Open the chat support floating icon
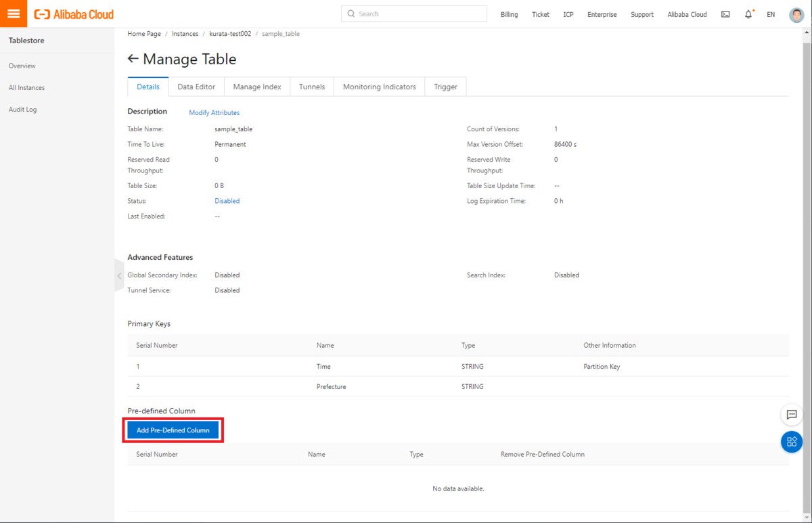This screenshot has width=812, height=523. (x=792, y=414)
